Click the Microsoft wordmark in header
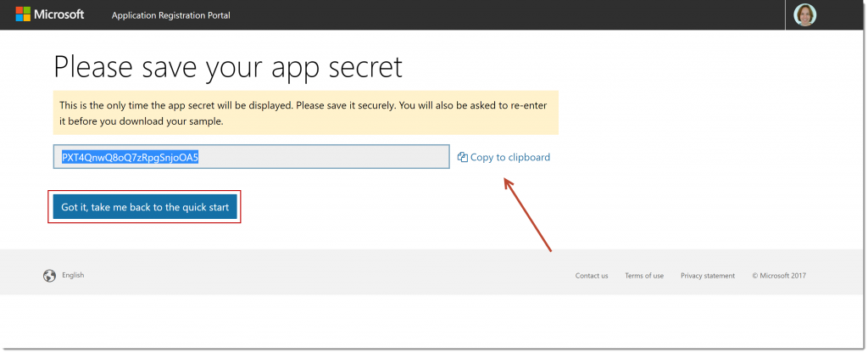 coord(59,15)
